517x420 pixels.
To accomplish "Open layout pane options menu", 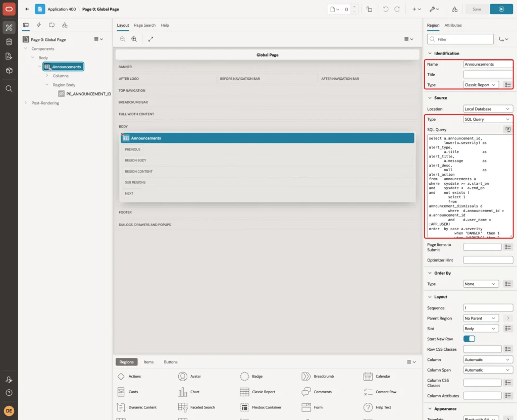I will (x=409, y=39).
